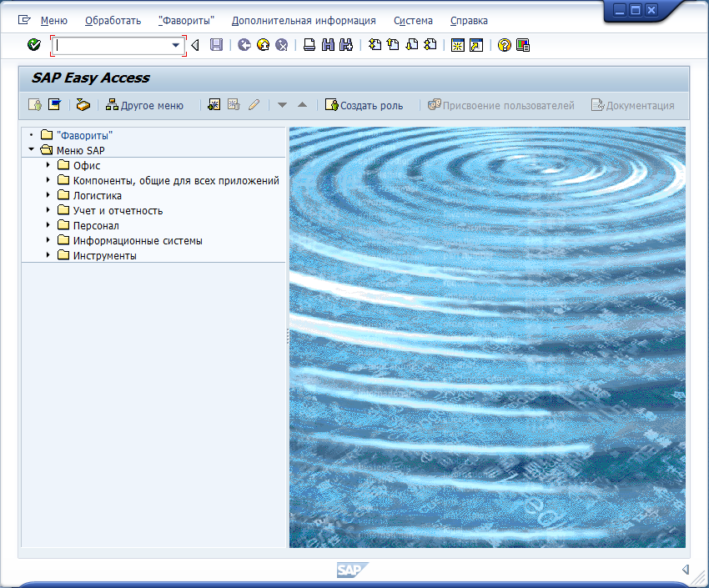The width and height of the screenshot is (709, 588).
Task: Click the Find binoculars icon
Action: tap(328, 45)
